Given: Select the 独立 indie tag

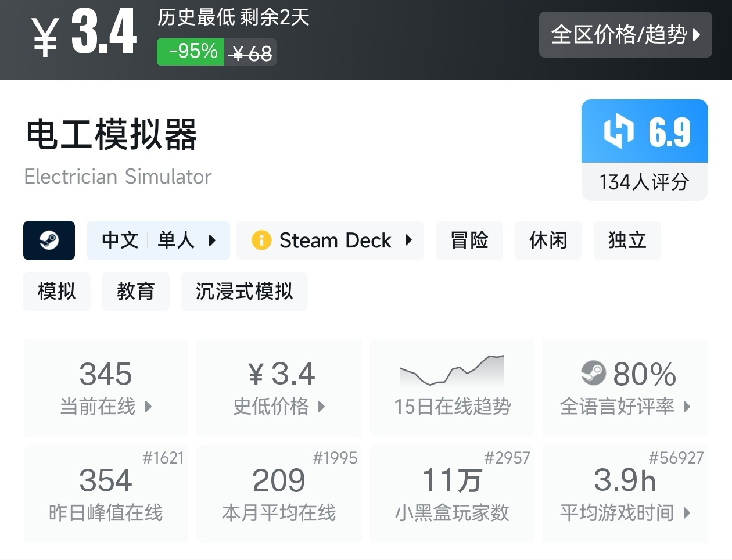Looking at the screenshot, I should pos(627,240).
